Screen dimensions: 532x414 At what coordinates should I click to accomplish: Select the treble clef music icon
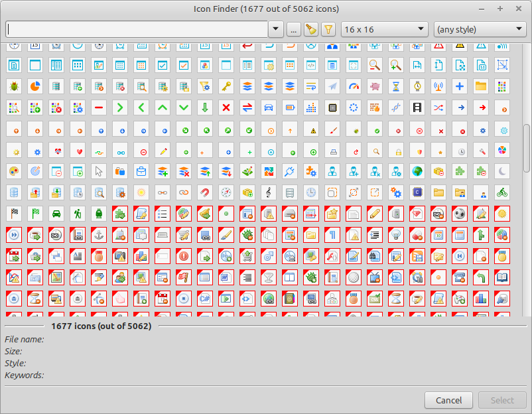pos(269,192)
